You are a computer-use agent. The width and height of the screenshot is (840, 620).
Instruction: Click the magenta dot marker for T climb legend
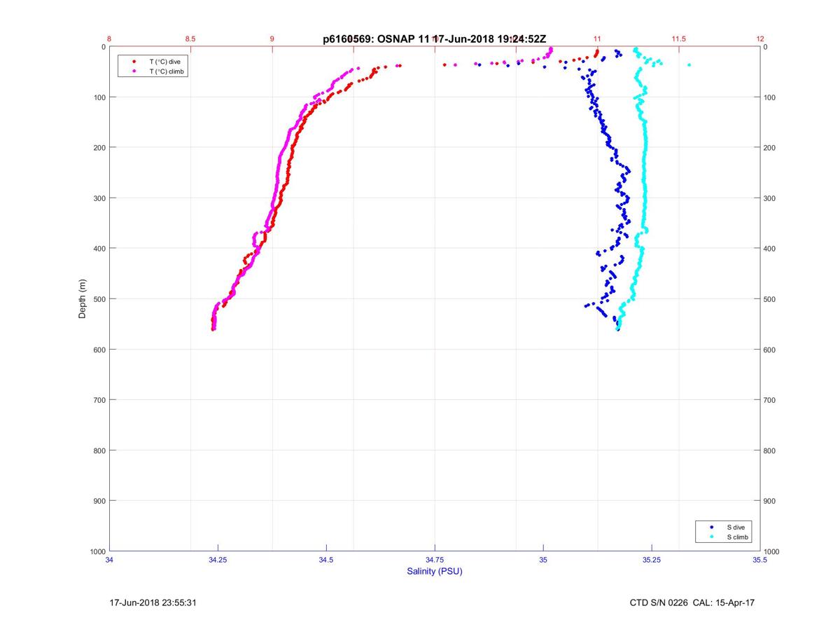coord(134,71)
